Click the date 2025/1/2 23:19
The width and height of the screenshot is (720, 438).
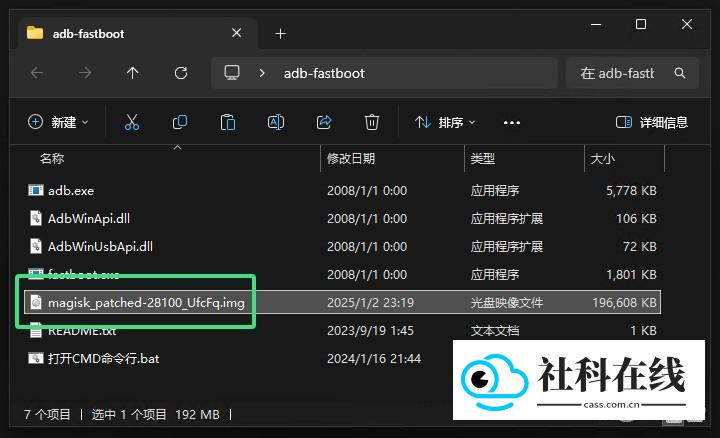click(370, 303)
